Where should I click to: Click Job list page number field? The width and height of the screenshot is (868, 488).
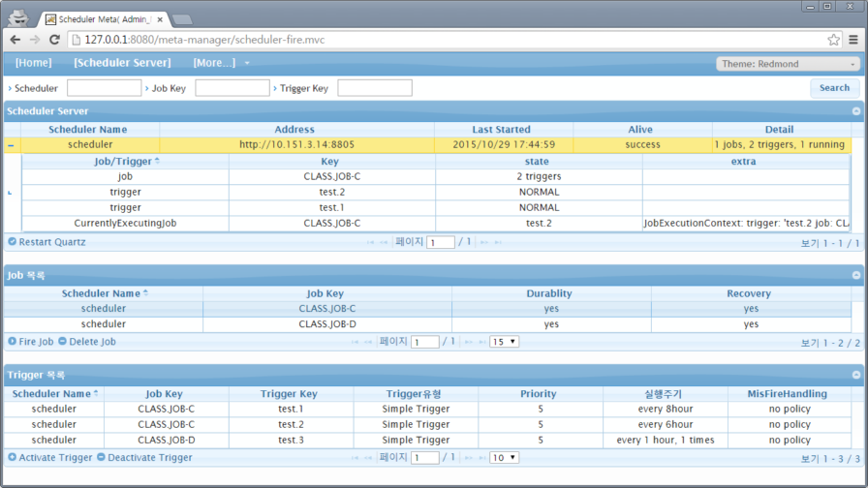[x=425, y=342]
